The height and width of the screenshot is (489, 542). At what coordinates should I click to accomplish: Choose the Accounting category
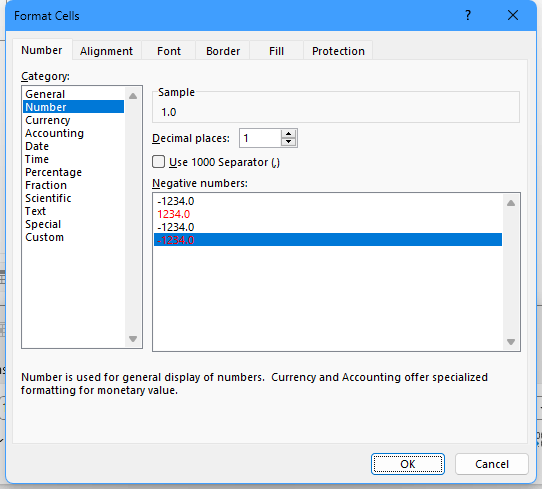[x=73, y=133]
